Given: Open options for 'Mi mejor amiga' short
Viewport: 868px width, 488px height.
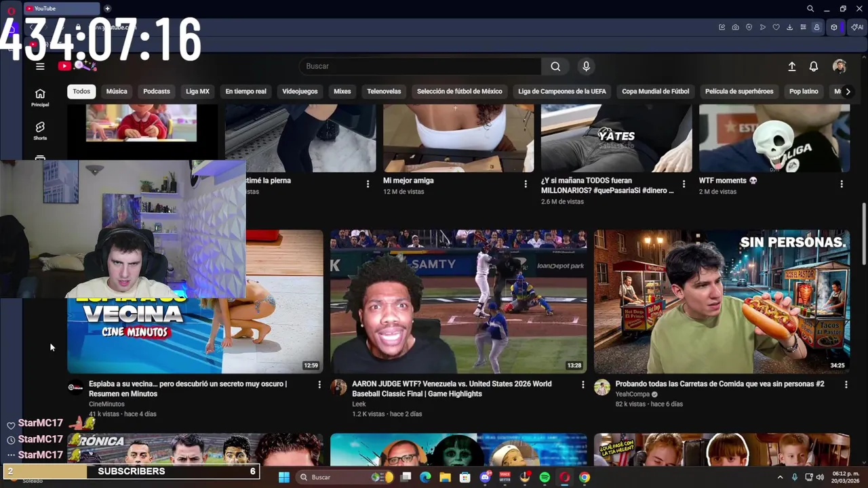Looking at the screenshot, I should click(x=526, y=184).
